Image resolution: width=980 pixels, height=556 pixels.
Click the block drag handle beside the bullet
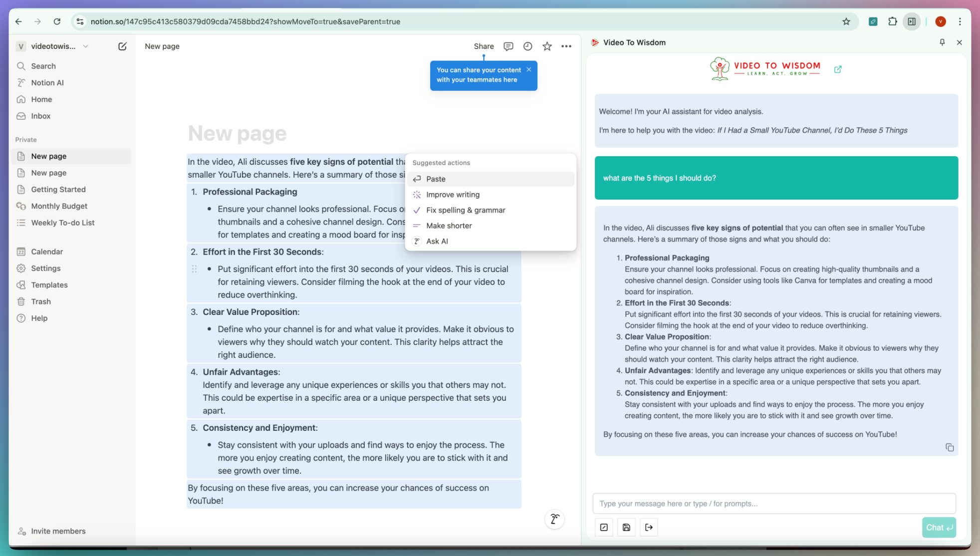pos(195,269)
